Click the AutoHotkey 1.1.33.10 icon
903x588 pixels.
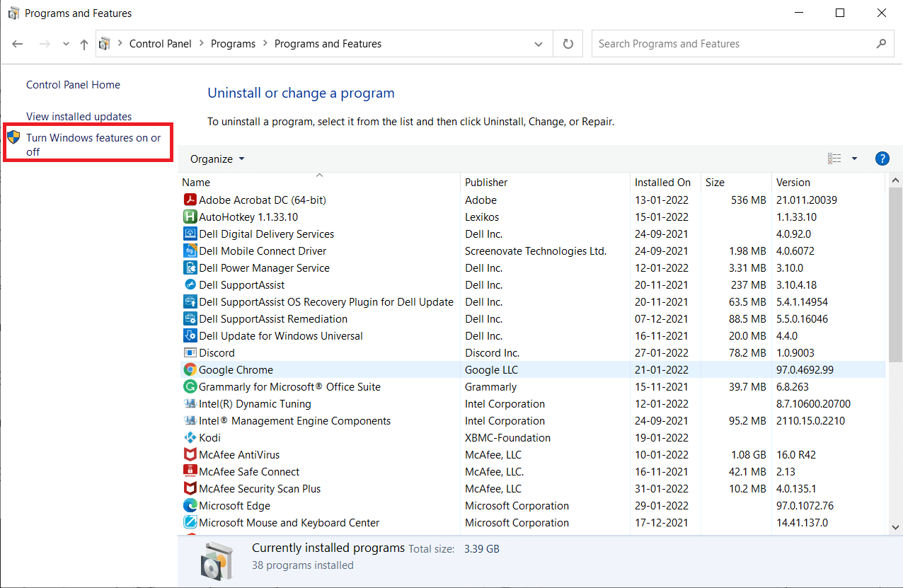[190, 217]
